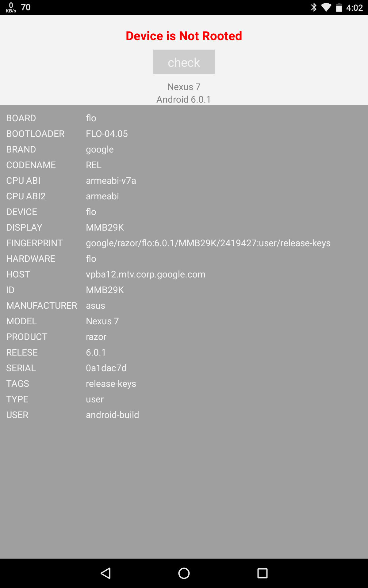Tap the BOOTLOADER value FLO-04.05
The width and height of the screenshot is (368, 588).
[107, 134]
